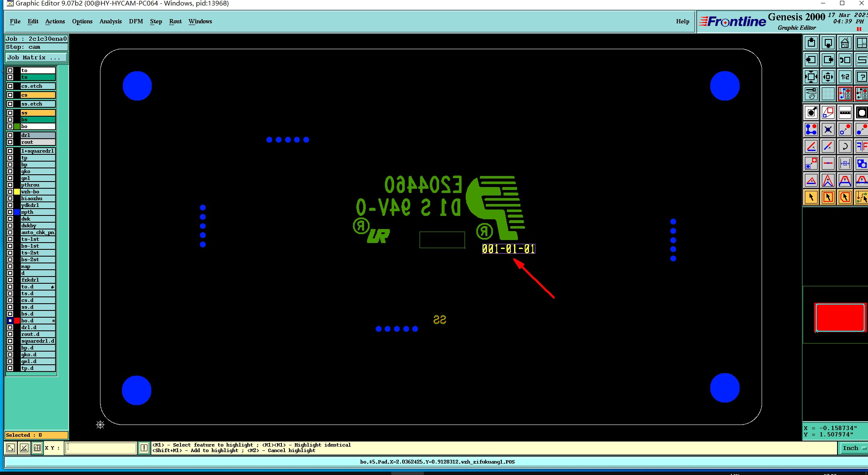Open the DFM menu
868x475 pixels.
click(136, 22)
